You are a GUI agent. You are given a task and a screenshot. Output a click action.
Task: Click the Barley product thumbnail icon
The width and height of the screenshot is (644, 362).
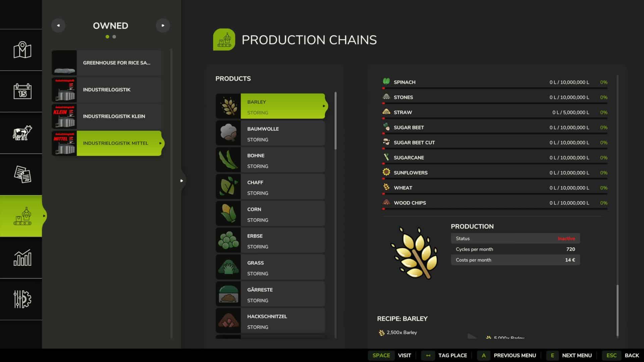point(228,106)
